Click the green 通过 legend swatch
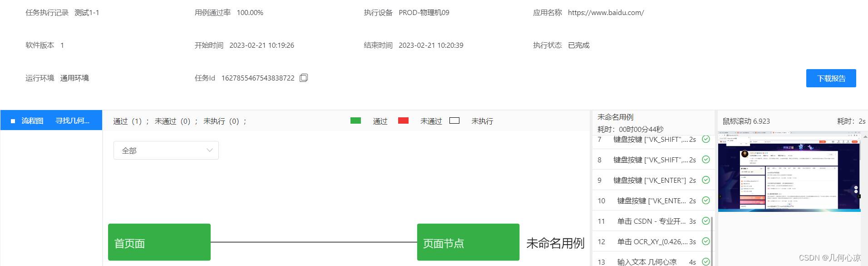The height and width of the screenshot is (266, 868). [x=355, y=120]
